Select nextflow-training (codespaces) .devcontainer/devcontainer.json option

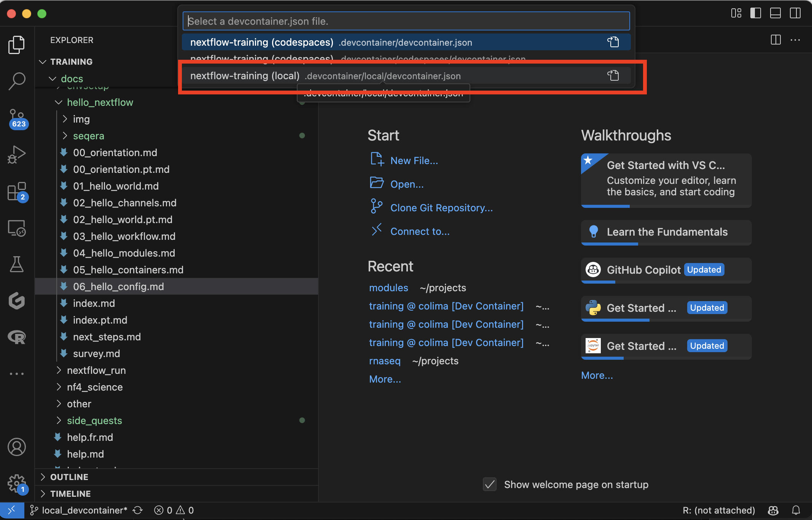pos(406,42)
